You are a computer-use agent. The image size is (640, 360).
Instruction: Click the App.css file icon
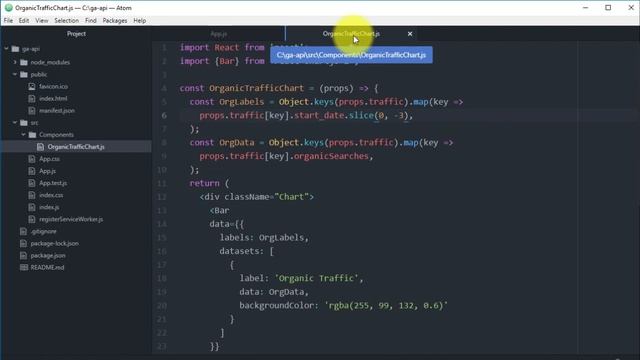click(x=32, y=159)
